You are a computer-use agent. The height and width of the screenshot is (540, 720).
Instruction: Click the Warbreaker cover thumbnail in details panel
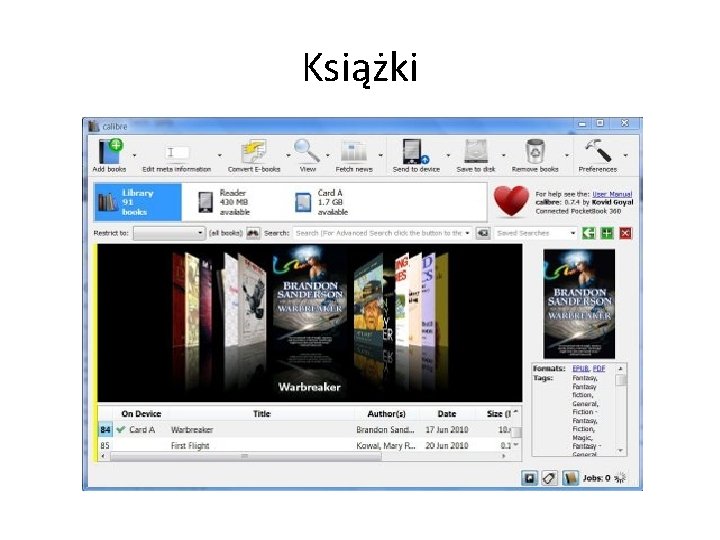579,304
